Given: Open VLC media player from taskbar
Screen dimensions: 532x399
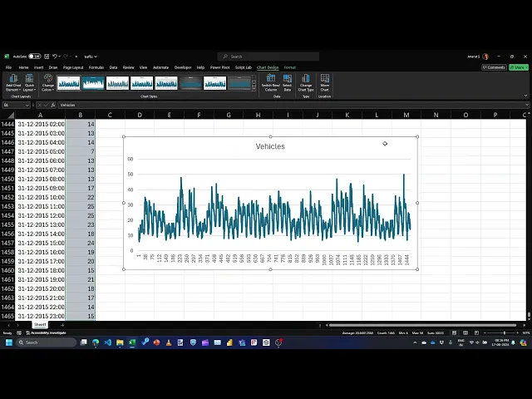Looking at the screenshot, I should pyautogui.click(x=169, y=342).
